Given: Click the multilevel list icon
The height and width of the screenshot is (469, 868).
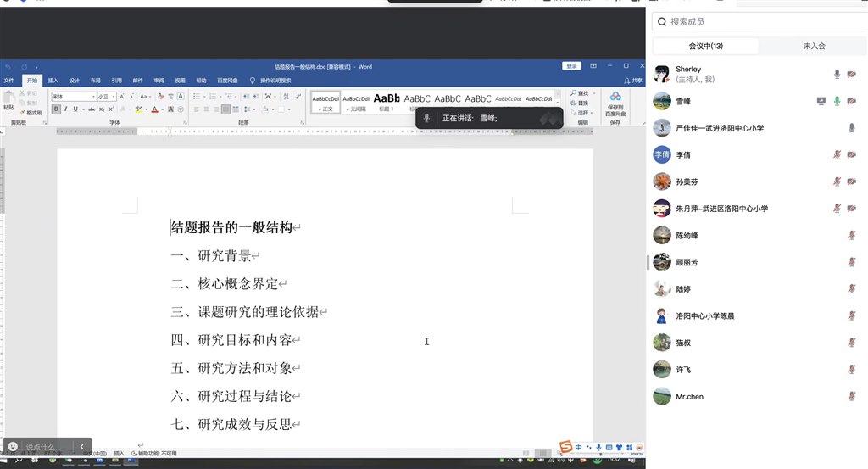Looking at the screenshot, I should click(x=231, y=97).
